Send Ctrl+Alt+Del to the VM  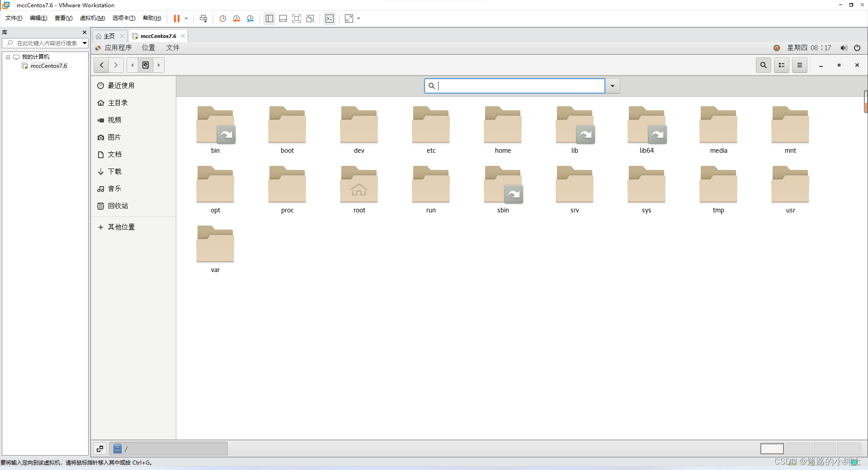point(203,19)
